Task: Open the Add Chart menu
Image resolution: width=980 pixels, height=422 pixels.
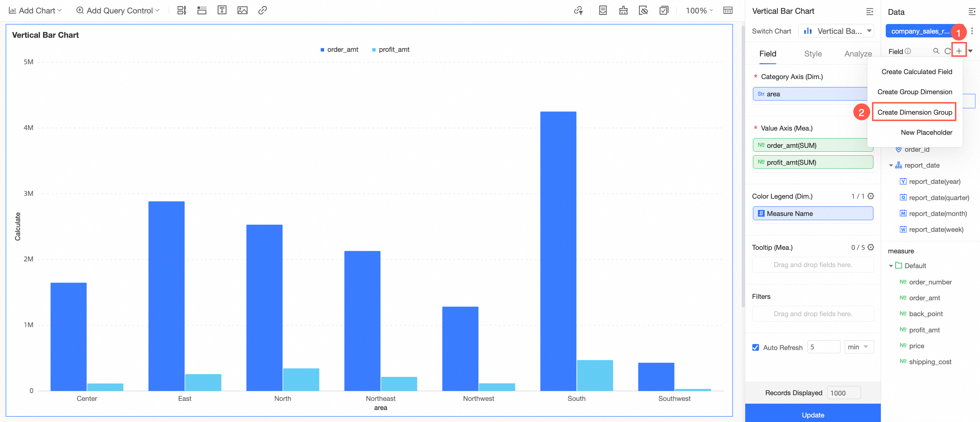Action: pos(35,11)
